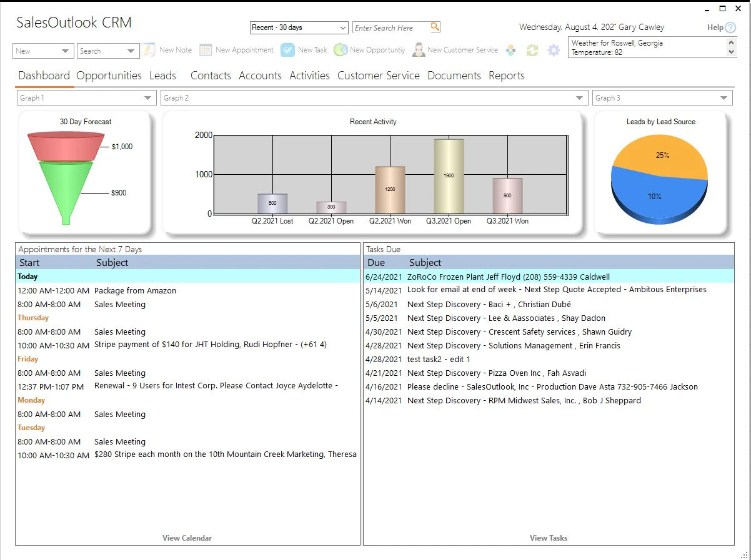Viewport: 751px width, 560px height.
Task: Switch to the Opportunities tab
Action: [x=109, y=75]
